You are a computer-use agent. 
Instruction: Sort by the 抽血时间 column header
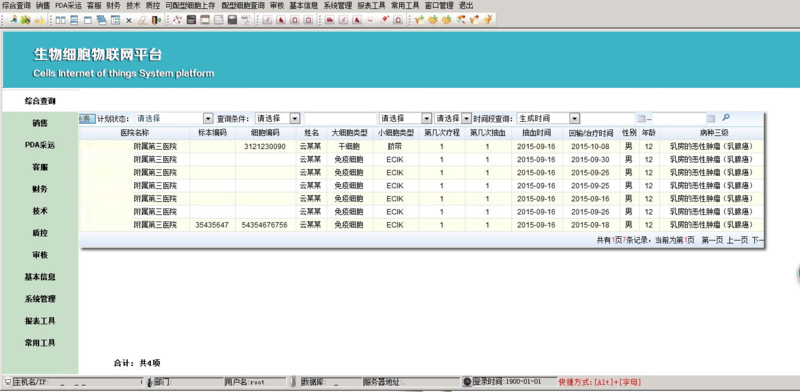click(537, 133)
